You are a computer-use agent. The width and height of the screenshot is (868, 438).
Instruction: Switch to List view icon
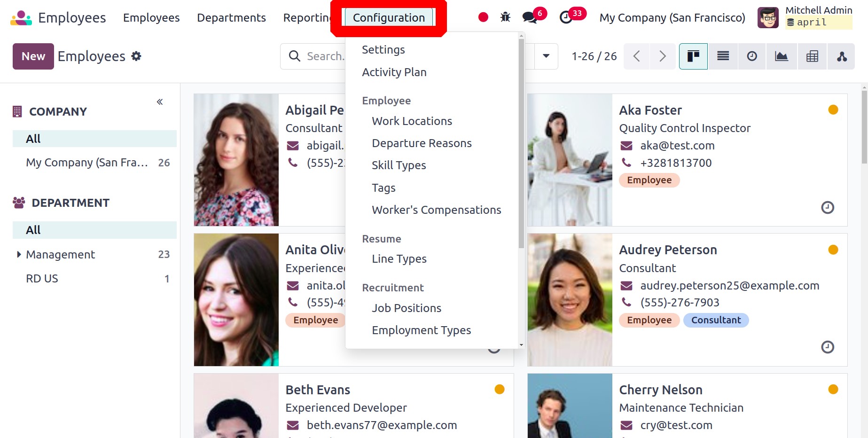tap(723, 56)
